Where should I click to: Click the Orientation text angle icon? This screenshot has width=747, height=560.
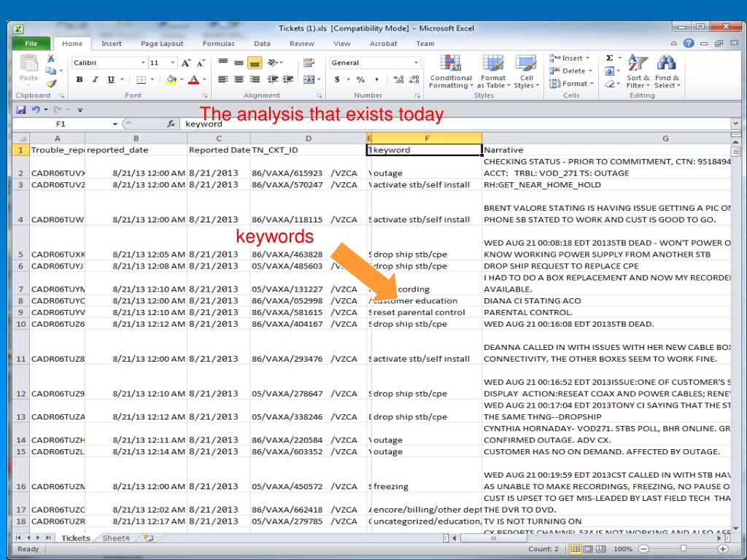click(x=273, y=63)
